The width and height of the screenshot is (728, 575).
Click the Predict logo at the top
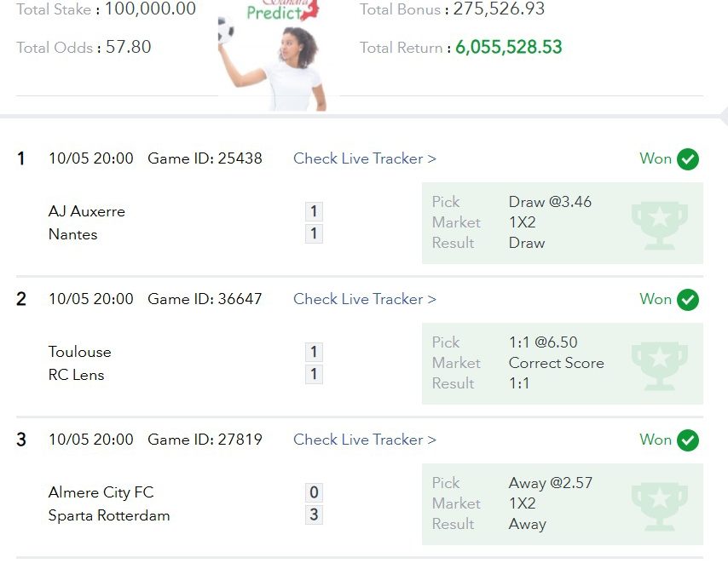(x=283, y=10)
